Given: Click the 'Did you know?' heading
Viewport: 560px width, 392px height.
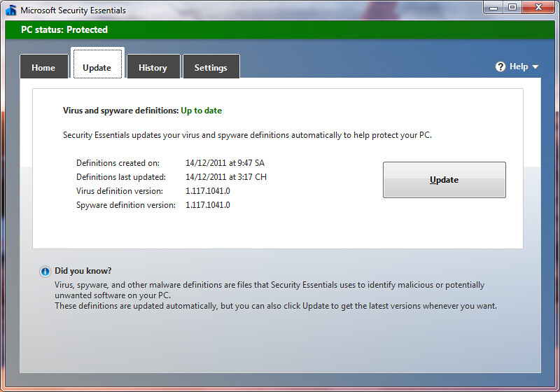Looking at the screenshot, I should click(x=83, y=271).
